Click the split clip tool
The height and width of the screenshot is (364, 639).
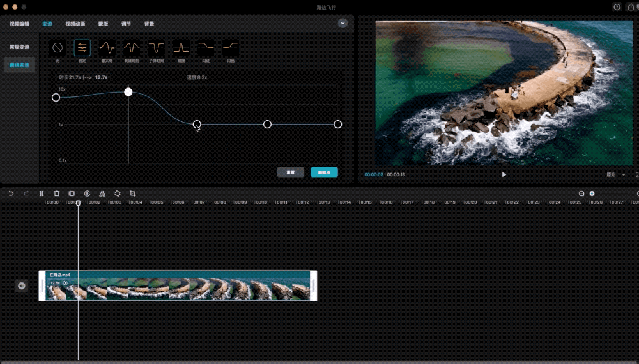(x=41, y=193)
